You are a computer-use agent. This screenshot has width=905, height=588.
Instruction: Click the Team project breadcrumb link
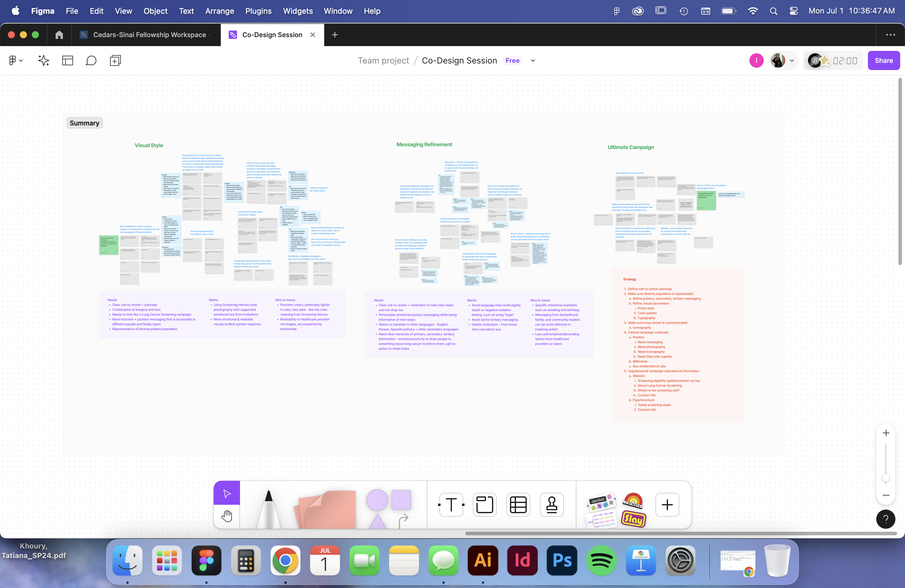point(383,60)
